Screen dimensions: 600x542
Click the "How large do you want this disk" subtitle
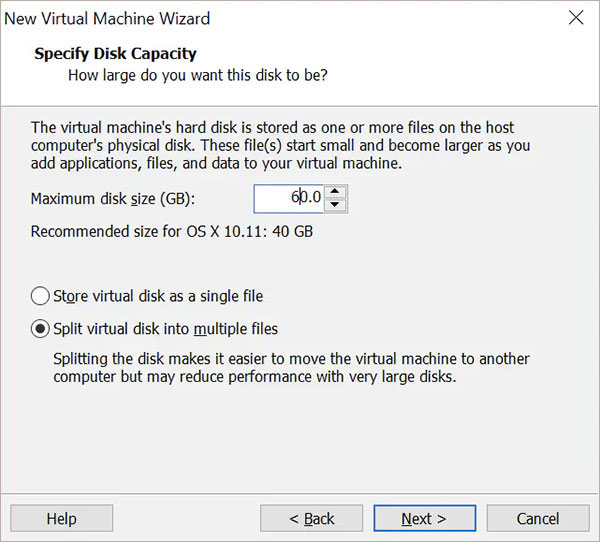click(x=197, y=75)
